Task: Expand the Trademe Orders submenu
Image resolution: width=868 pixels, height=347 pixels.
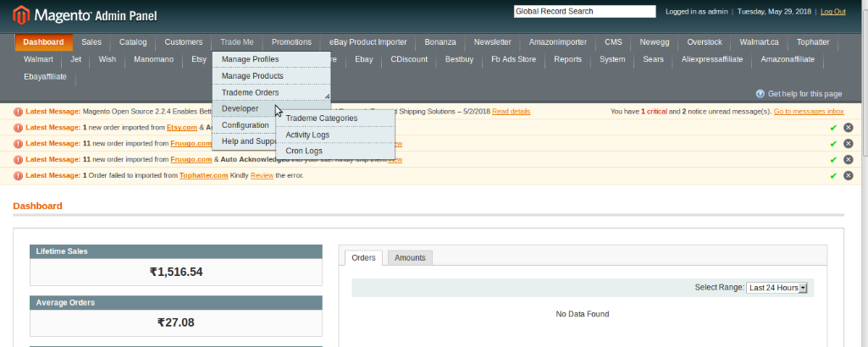Action: (x=271, y=92)
